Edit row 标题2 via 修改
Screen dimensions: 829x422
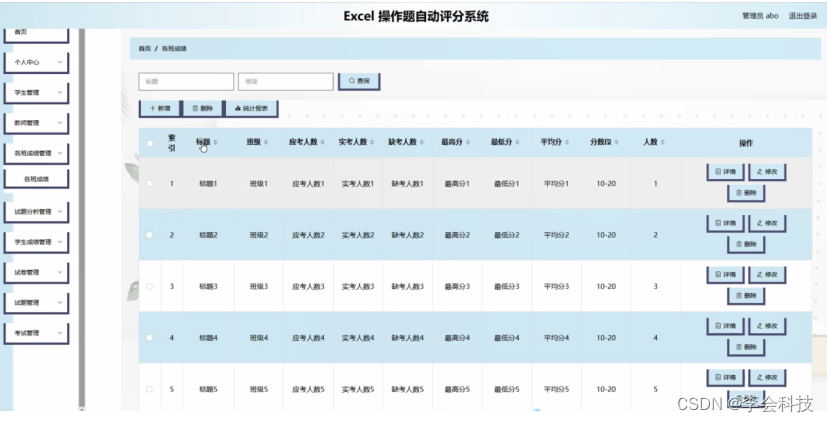(x=767, y=223)
